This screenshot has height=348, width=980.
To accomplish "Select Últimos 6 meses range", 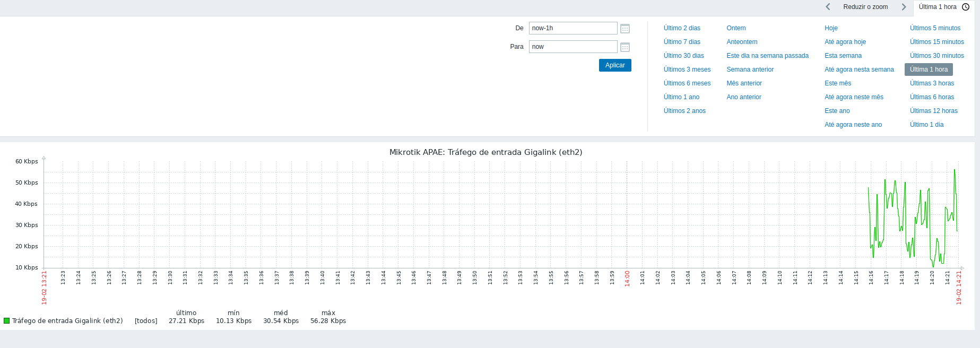I will coord(687,83).
